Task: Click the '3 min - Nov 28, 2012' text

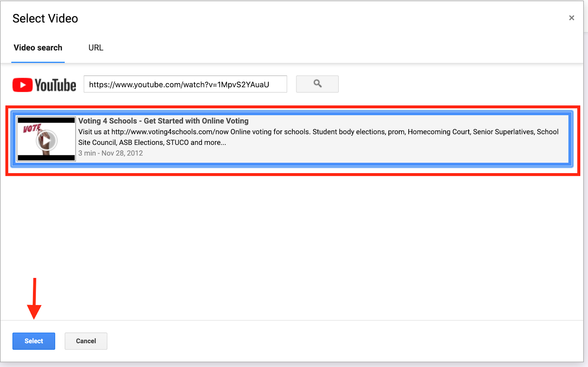Action: (x=111, y=153)
